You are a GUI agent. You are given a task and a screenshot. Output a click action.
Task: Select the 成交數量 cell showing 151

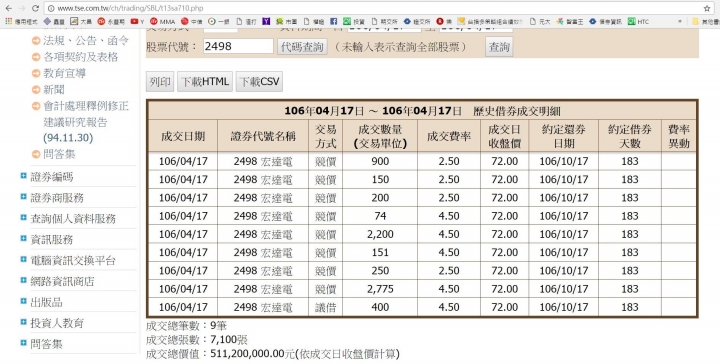coord(380,252)
